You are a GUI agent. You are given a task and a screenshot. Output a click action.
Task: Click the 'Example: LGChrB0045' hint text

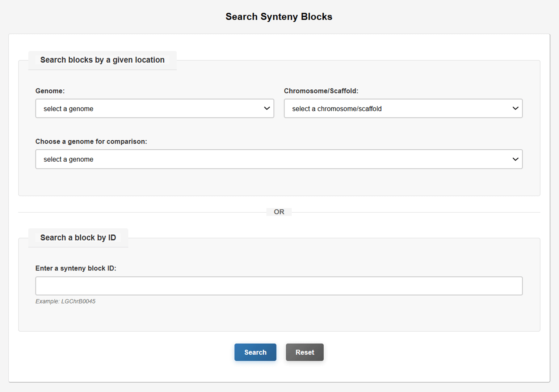tap(66, 302)
